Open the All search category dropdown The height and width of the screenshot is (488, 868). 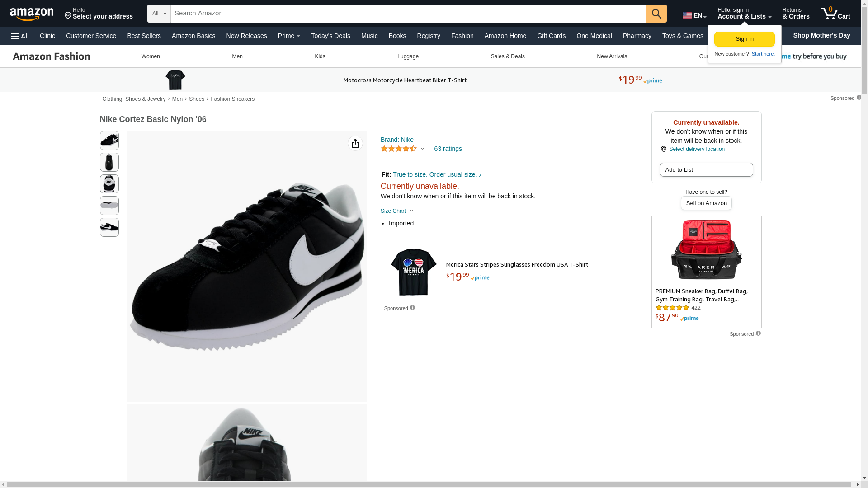tap(159, 14)
